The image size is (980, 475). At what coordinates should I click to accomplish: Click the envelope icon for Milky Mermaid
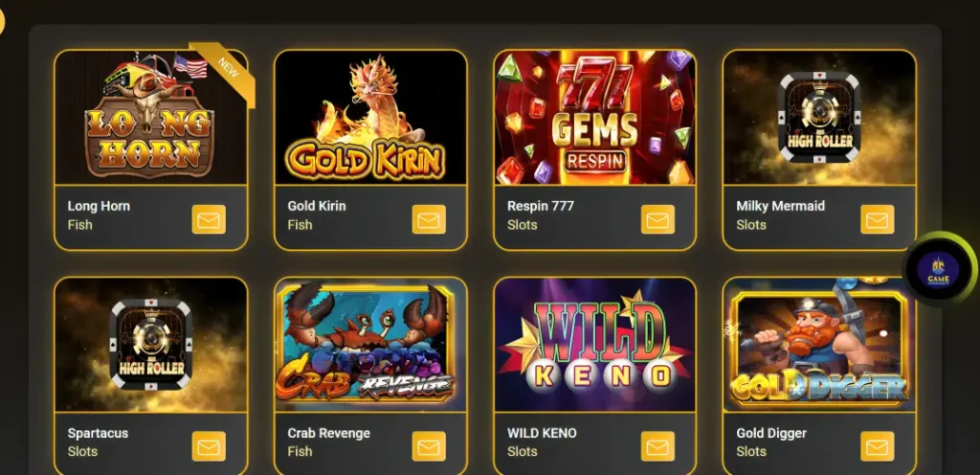point(878,219)
